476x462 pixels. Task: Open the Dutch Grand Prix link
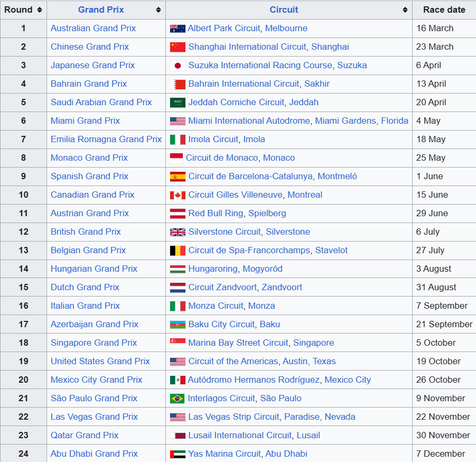(x=85, y=288)
